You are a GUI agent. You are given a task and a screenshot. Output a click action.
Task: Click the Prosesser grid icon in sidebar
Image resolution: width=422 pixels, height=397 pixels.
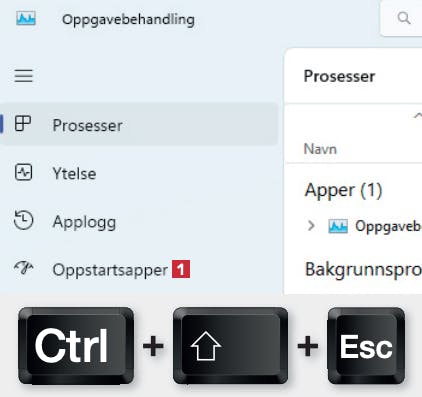[x=23, y=124]
